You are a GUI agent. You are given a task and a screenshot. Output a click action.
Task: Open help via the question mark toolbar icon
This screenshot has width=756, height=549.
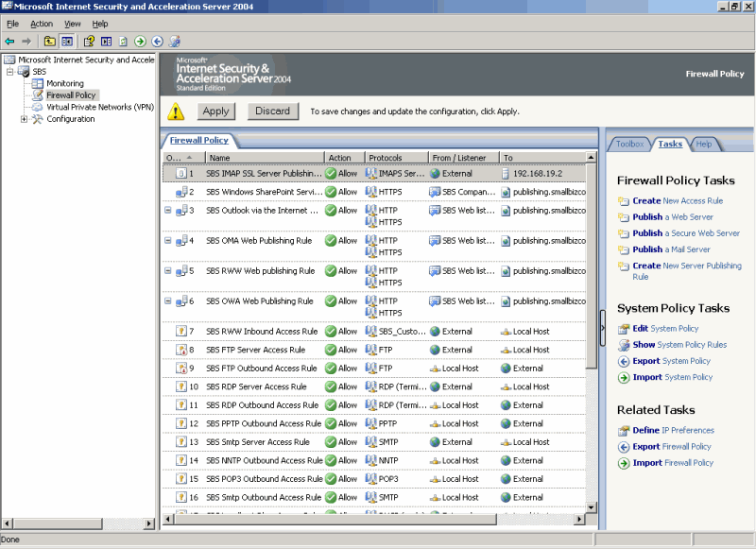click(89, 42)
